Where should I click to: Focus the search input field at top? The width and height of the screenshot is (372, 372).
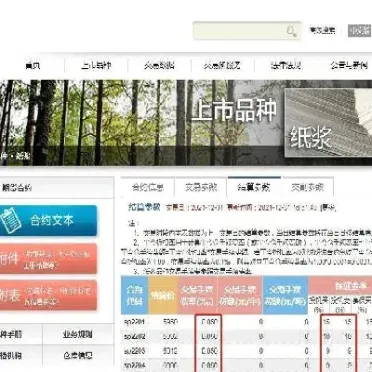pyautogui.click(x=247, y=31)
